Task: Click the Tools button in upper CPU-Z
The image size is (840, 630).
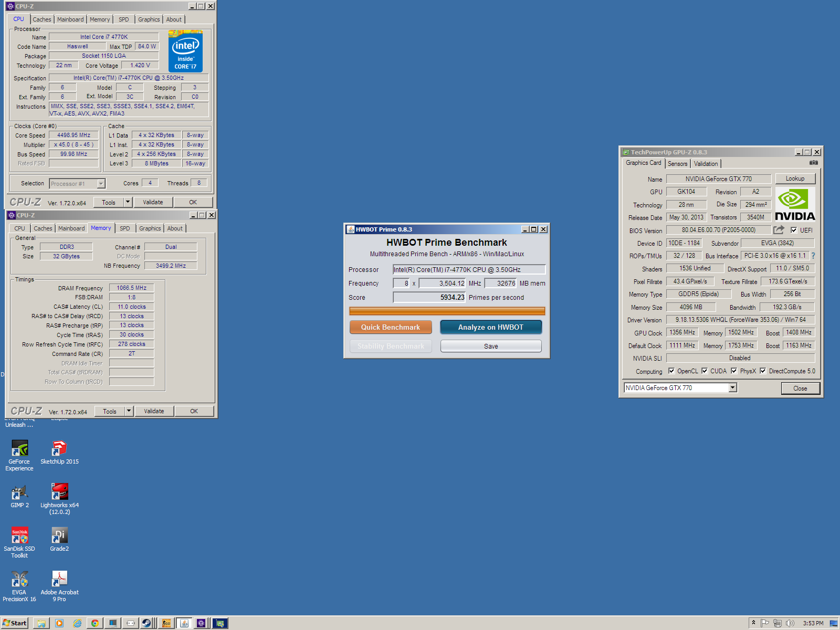Action: (x=109, y=202)
